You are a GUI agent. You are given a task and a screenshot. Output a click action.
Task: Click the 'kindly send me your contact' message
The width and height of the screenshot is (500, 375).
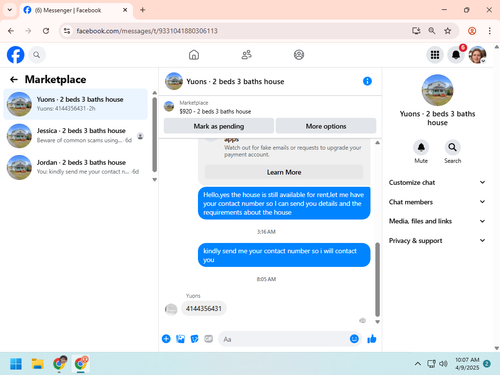(284, 255)
